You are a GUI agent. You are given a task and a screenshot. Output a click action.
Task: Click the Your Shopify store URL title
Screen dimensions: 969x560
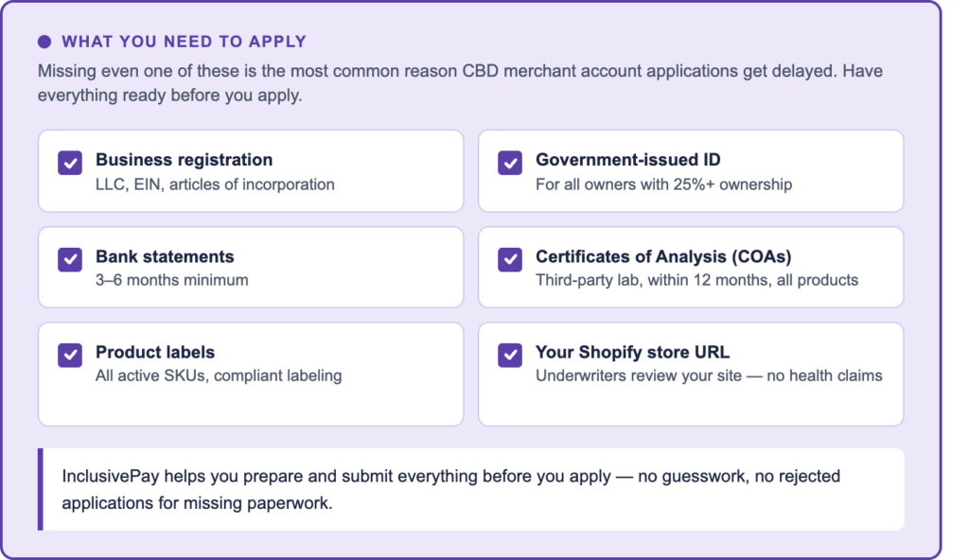[632, 352]
